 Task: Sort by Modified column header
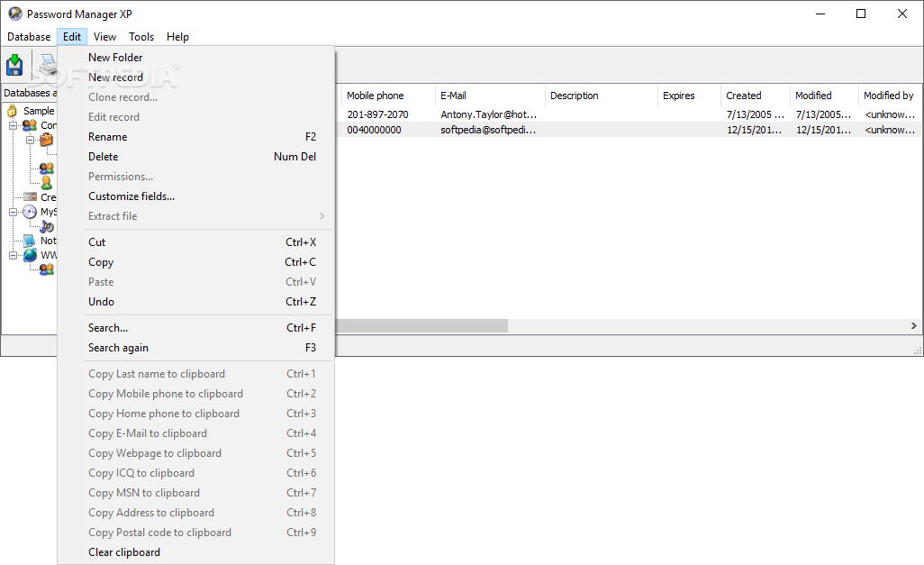click(824, 96)
